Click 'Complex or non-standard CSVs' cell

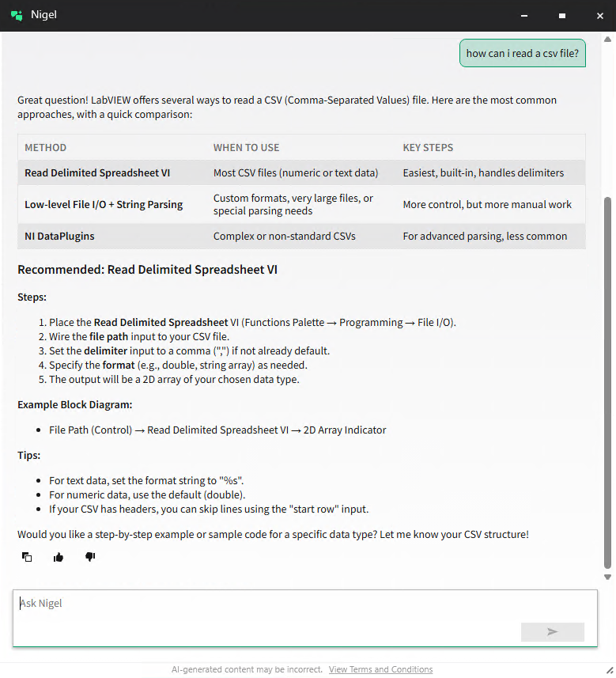click(x=285, y=236)
